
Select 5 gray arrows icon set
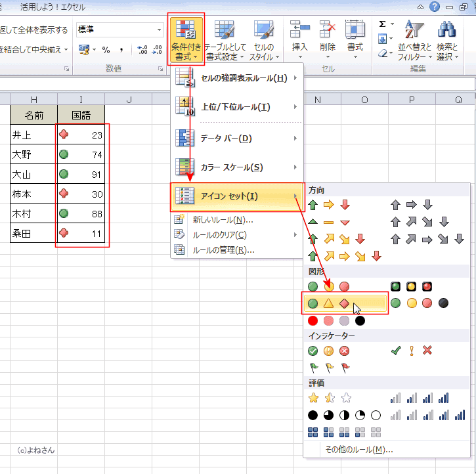(427, 239)
